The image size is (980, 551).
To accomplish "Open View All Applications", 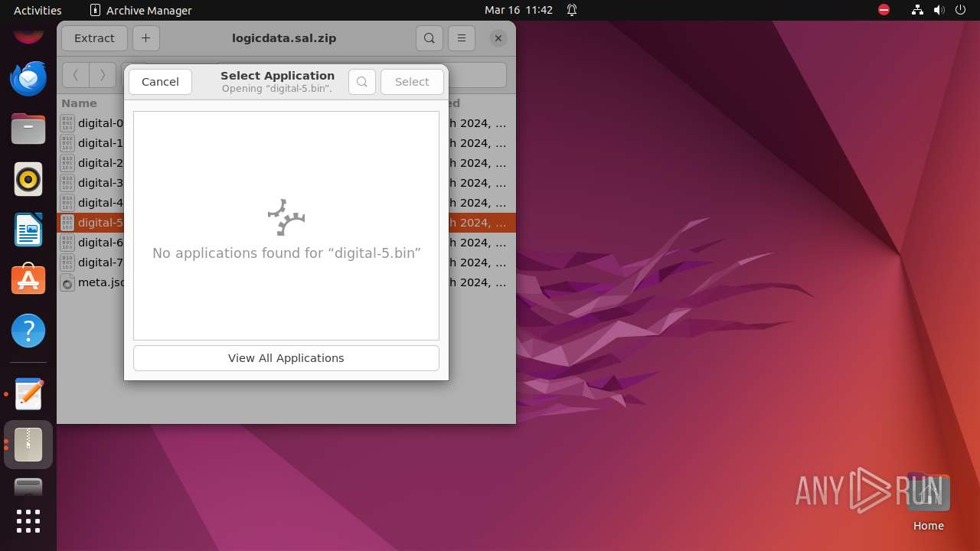I will coord(286,358).
